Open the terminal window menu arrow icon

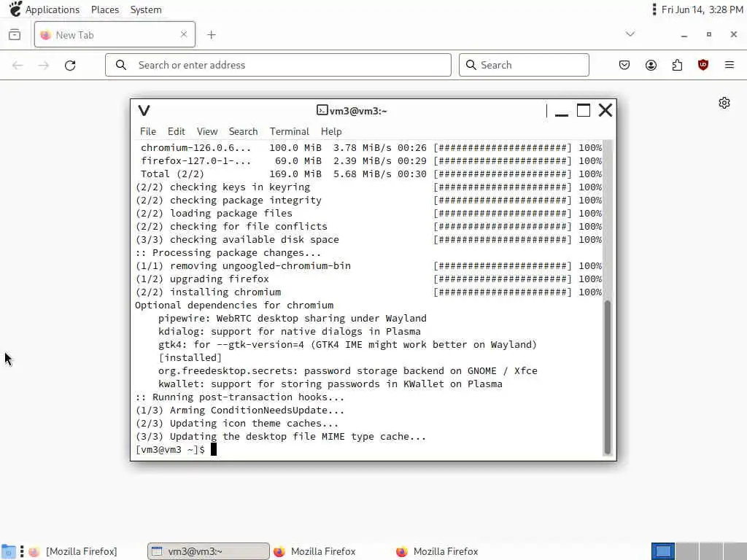[144, 111]
